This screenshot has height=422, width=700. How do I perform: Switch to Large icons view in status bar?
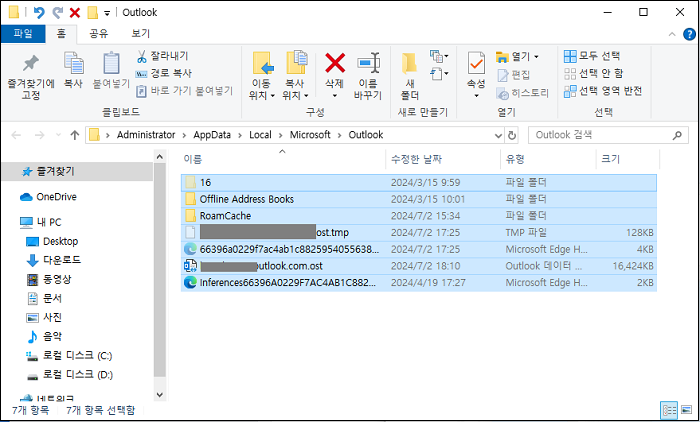(687, 410)
